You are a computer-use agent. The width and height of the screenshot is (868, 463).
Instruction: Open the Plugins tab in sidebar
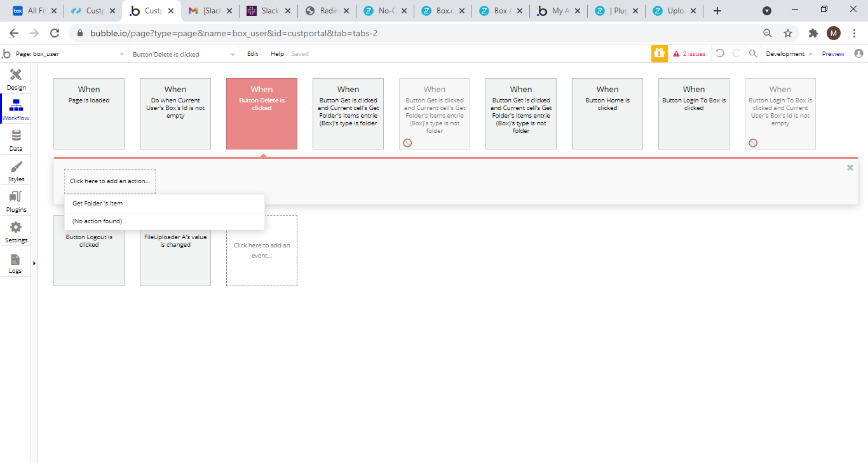point(16,201)
